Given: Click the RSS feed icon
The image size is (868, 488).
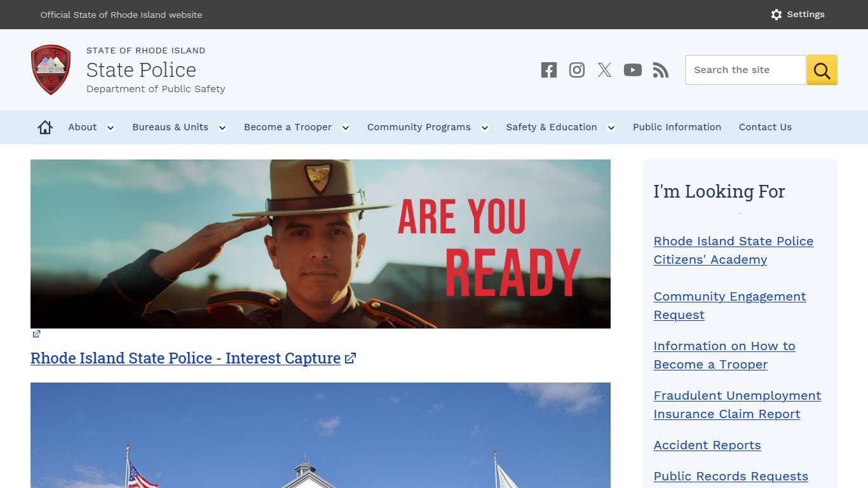Looking at the screenshot, I should click(661, 70).
